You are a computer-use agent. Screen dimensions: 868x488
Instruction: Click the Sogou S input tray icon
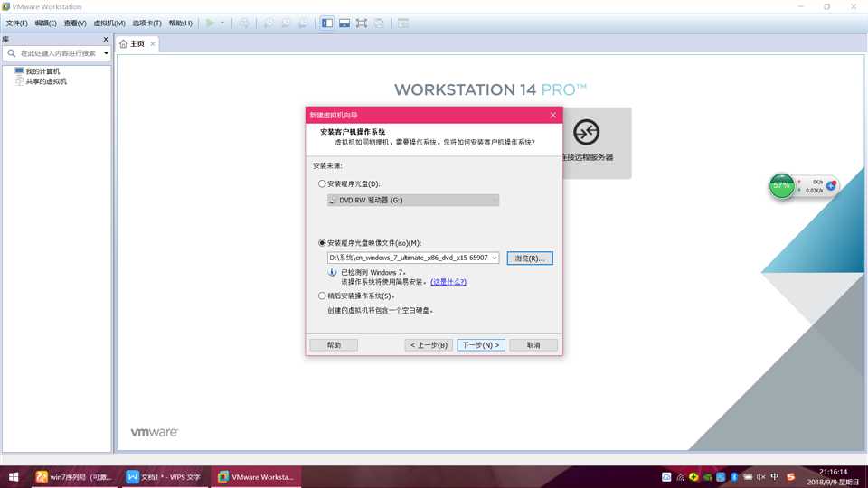(790, 477)
